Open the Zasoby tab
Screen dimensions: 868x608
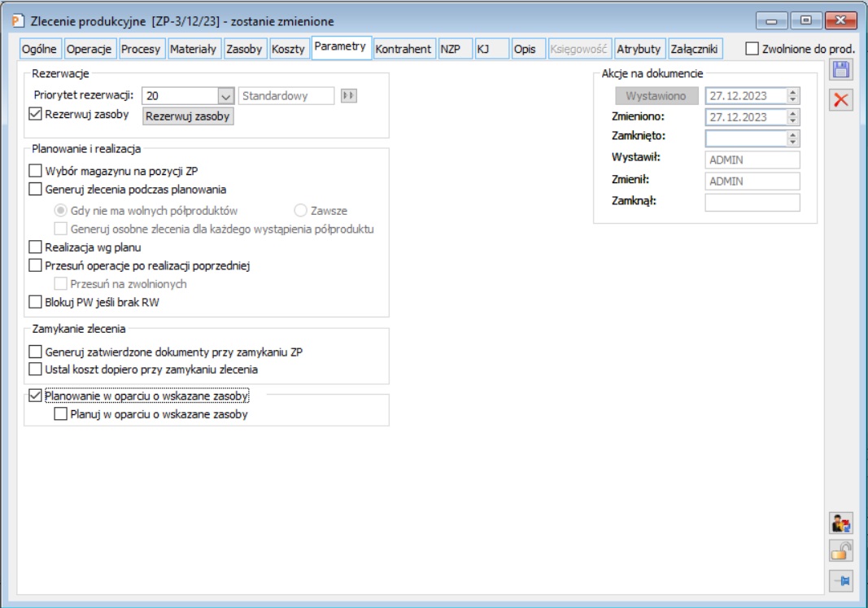[244, 49]
